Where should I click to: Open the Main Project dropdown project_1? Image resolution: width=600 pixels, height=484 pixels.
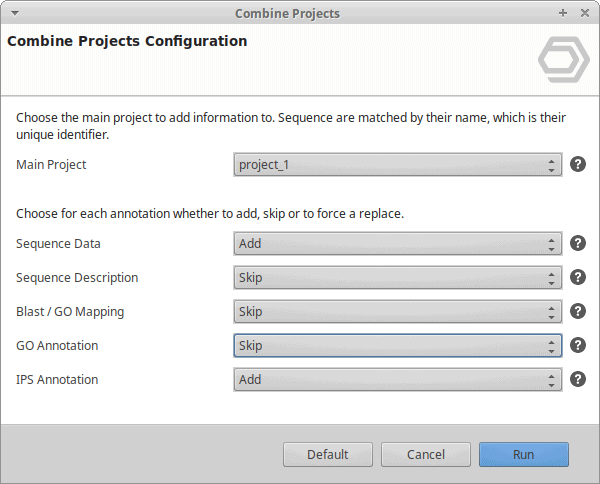coord(398,165)
